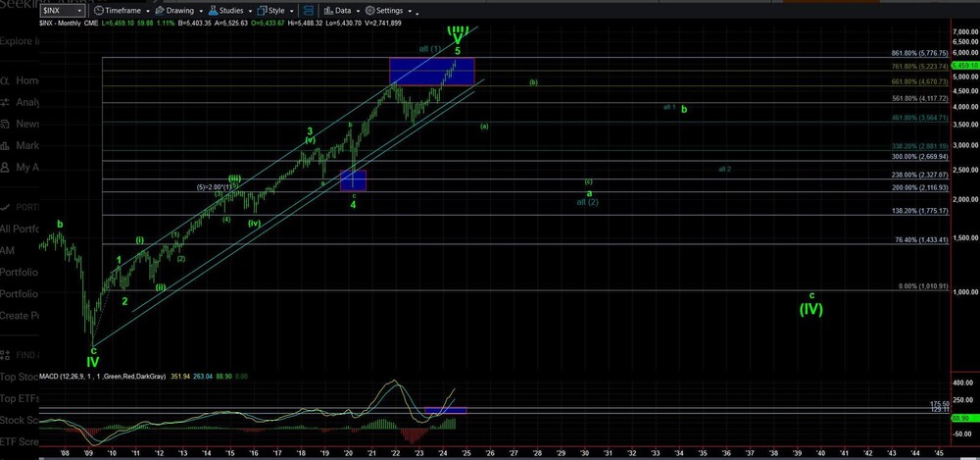This screenshot has width=980, height=460.
Task: Select the blue box above wave 4
Action: 353,180
